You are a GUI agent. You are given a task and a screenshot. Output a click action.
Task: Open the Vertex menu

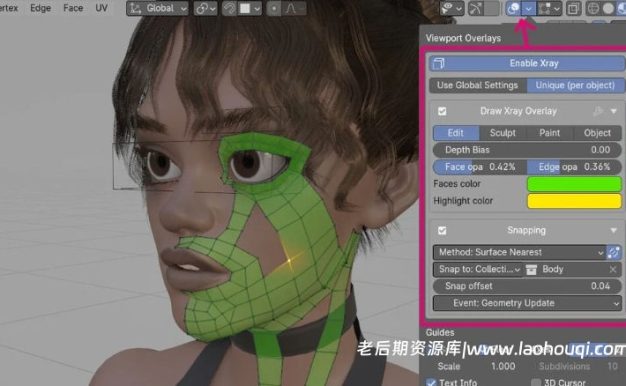click(x=8, y=8)
